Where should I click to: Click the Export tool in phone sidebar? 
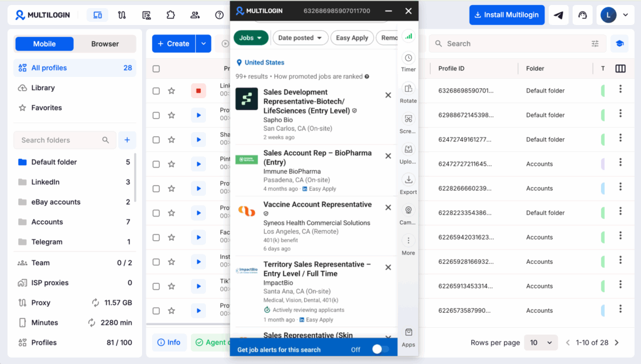tap(408, 185)
